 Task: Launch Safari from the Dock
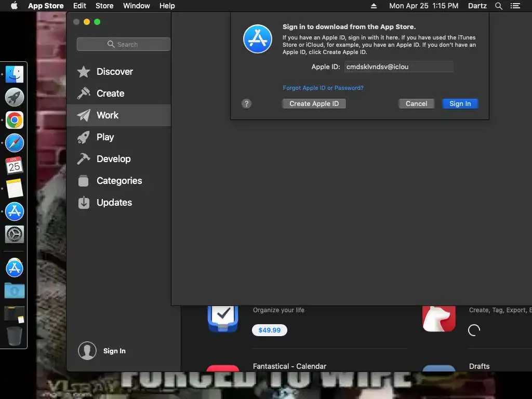click(x=14, y=143)
